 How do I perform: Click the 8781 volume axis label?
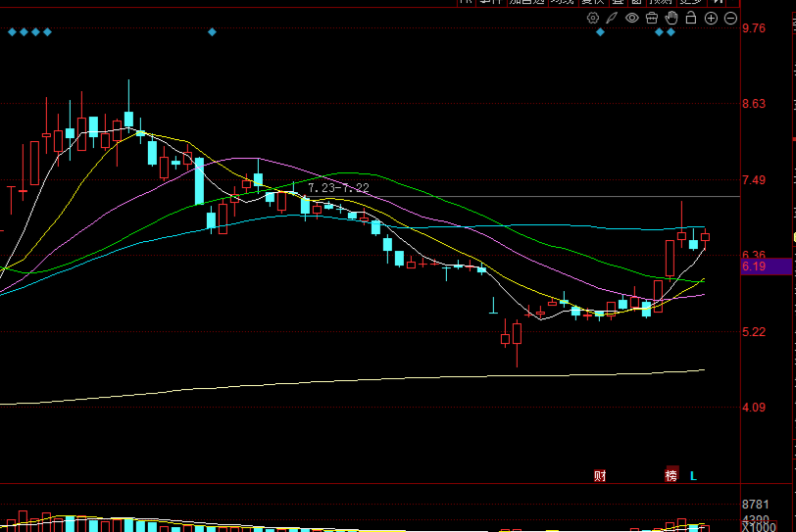coord(756,505)
